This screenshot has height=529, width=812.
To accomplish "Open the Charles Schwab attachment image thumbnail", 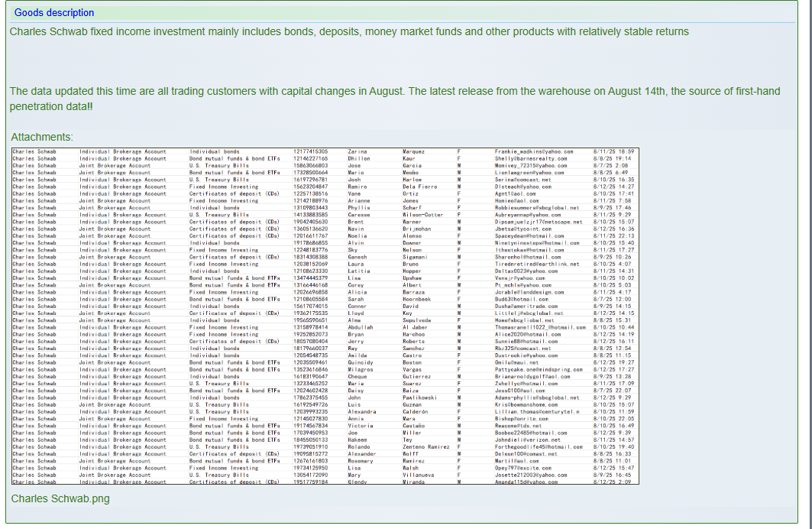I will pos(325,316).
